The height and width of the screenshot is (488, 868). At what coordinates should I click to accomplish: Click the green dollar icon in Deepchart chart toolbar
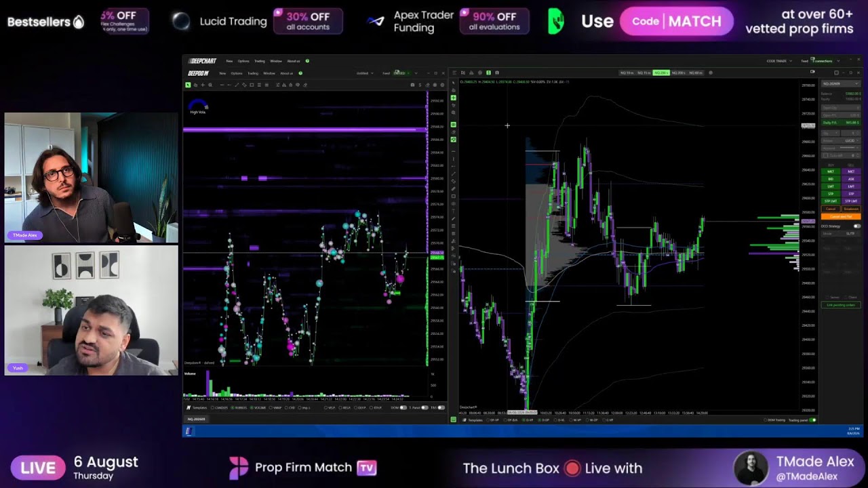click(x=488, y=73)
